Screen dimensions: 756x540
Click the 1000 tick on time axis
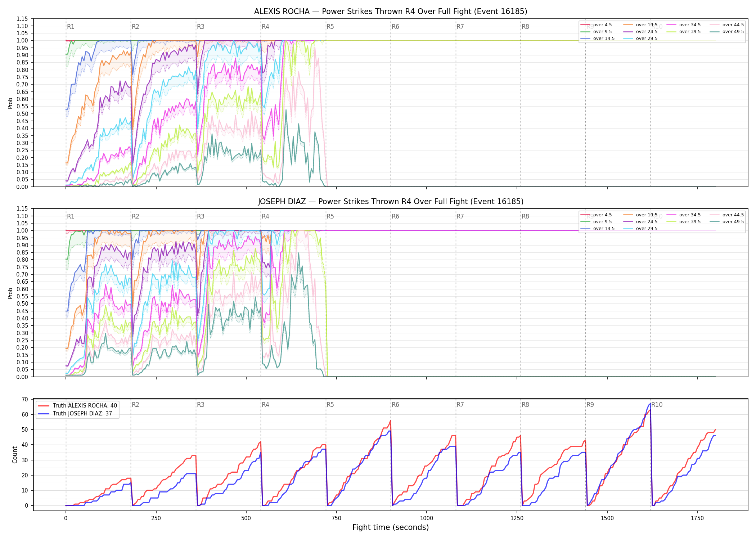427,518
